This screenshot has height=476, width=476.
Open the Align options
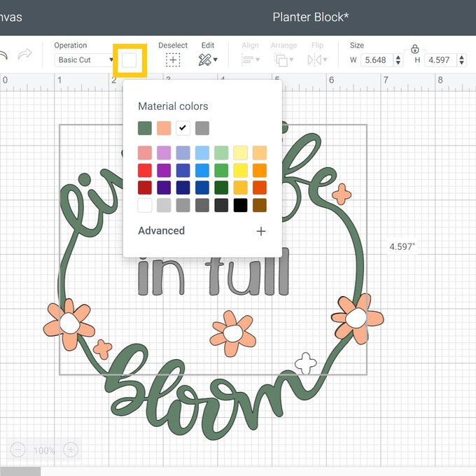(x=250, y=59)
